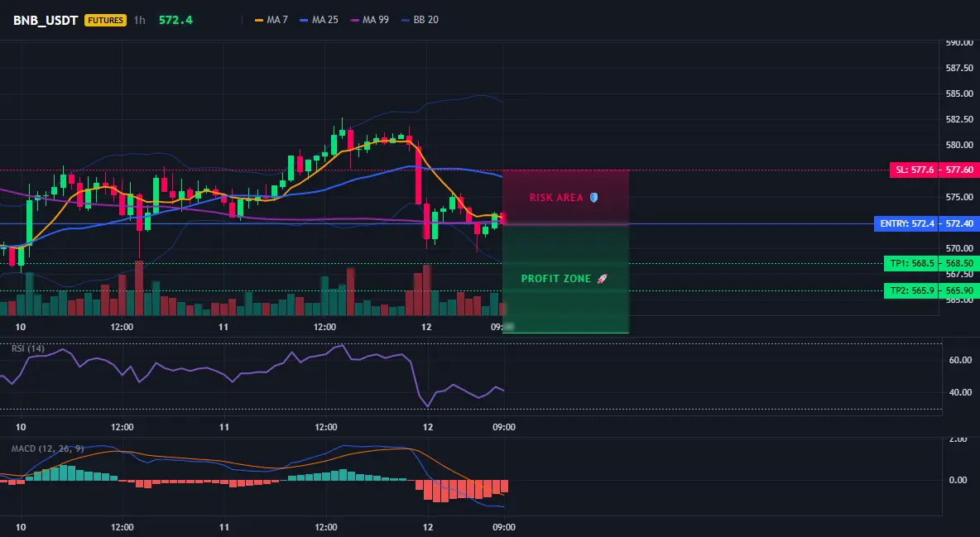Click the 580.00 price axis value
Image resolution: width=980 pixels, height=537 pixels.
959,145
